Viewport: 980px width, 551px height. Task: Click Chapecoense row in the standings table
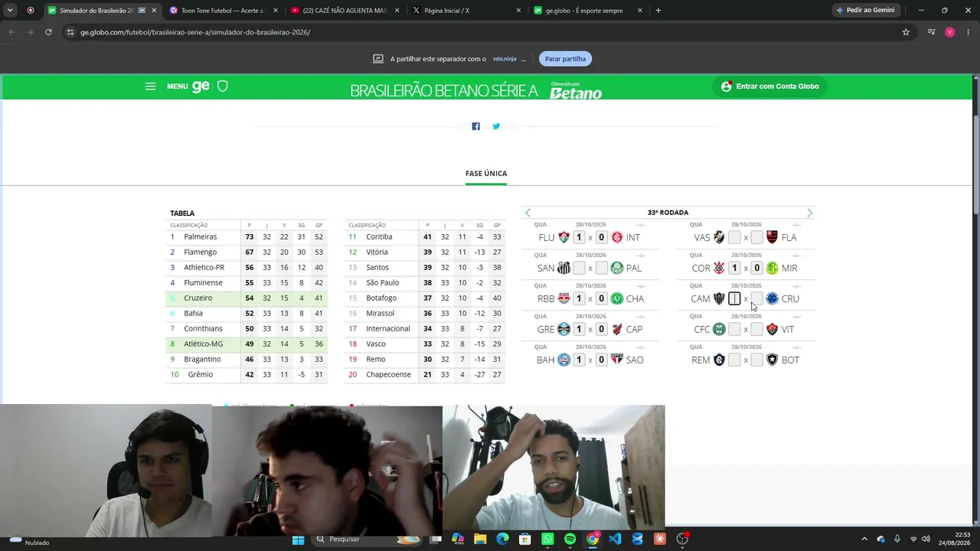[424, 375]
